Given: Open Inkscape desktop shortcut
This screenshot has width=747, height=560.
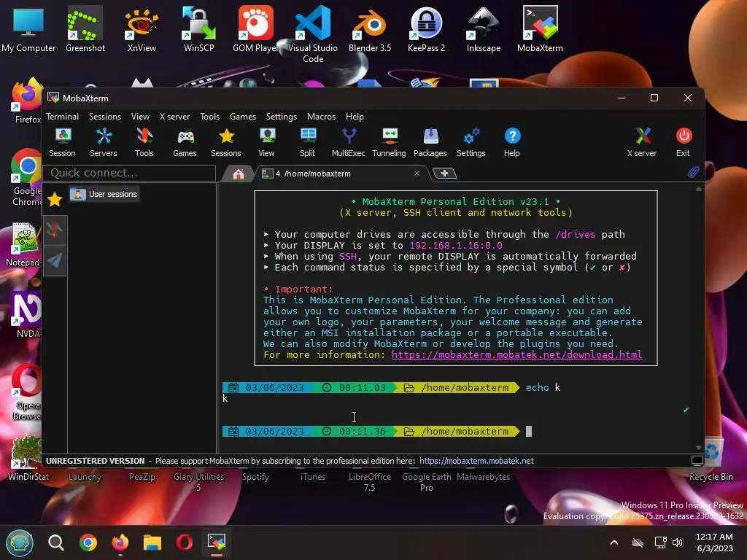Looking at the screenshot, I should 483,28.
